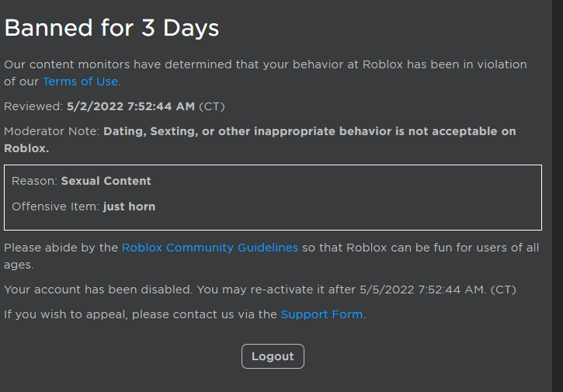Viewport: 563px width, 392px height.
Task: Click the 'Please abide by the' text
Action: [x=61, y=248]
